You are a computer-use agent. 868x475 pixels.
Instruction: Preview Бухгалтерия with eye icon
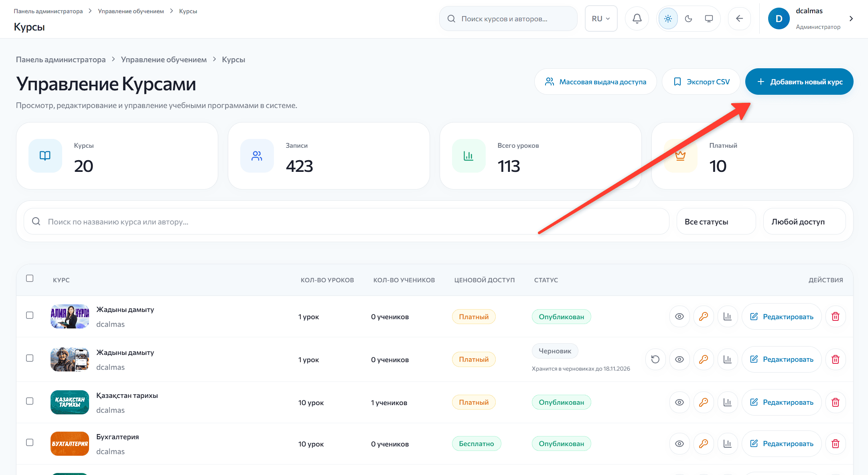[679, 444]
